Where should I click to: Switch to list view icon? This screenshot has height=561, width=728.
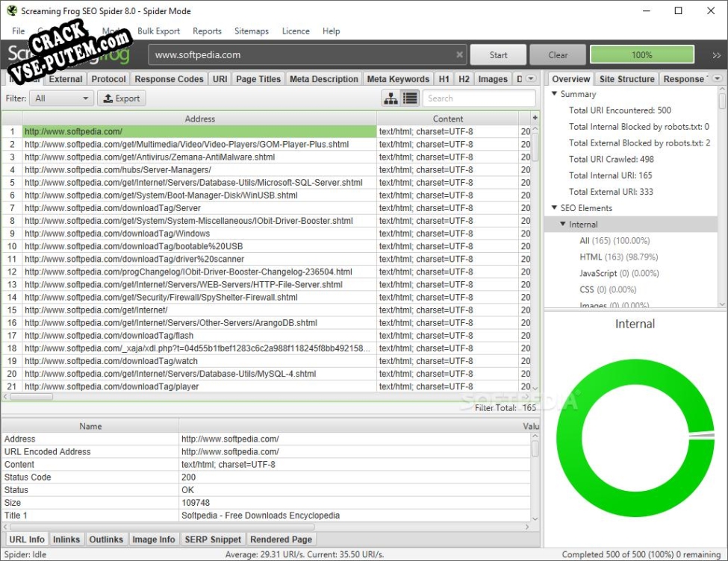point(411,98)
